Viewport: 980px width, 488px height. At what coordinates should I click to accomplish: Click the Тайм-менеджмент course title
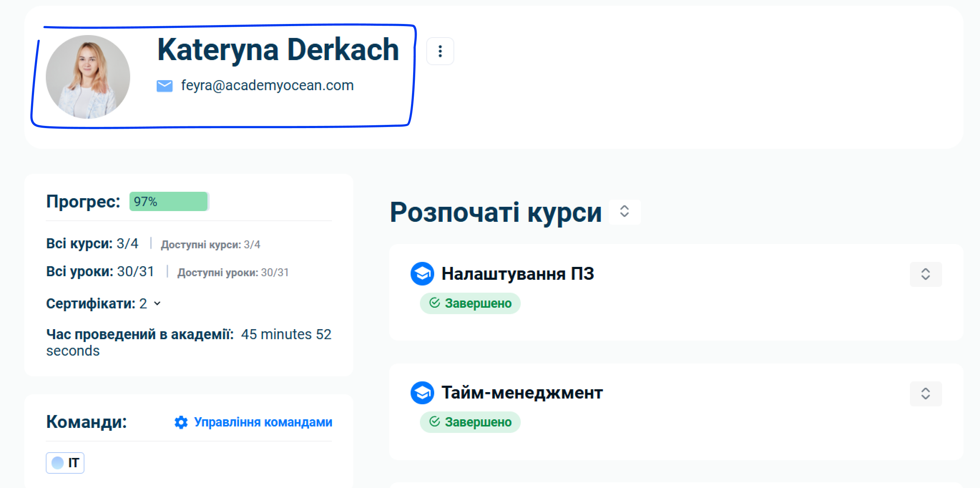click(522, 392)
